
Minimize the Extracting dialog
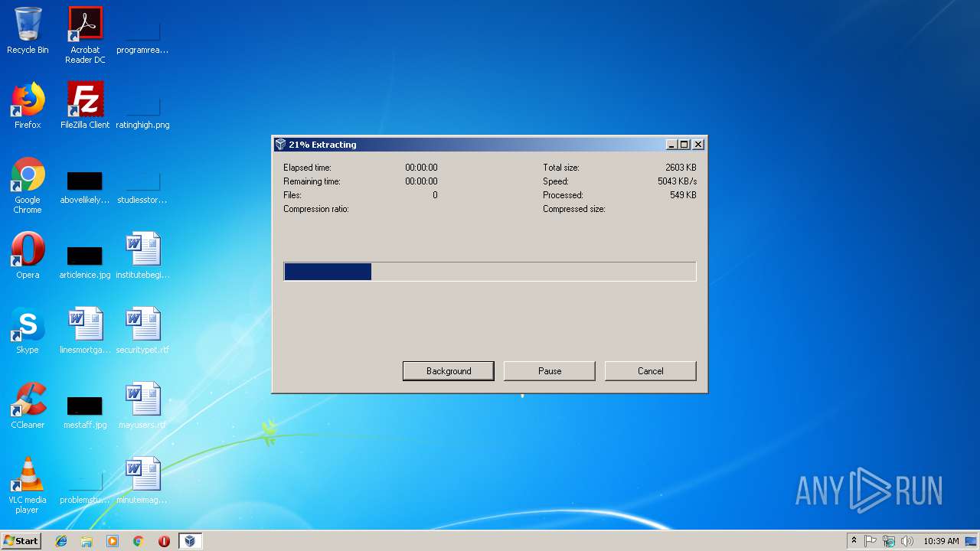pyautogui.click(x=671, y=145)
